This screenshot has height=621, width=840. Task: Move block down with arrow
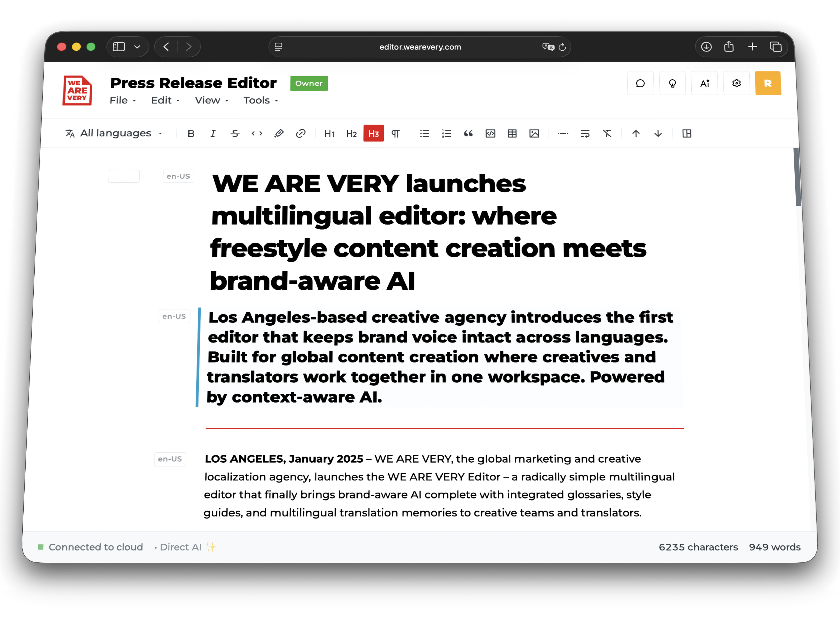click(x=658, y=133)
